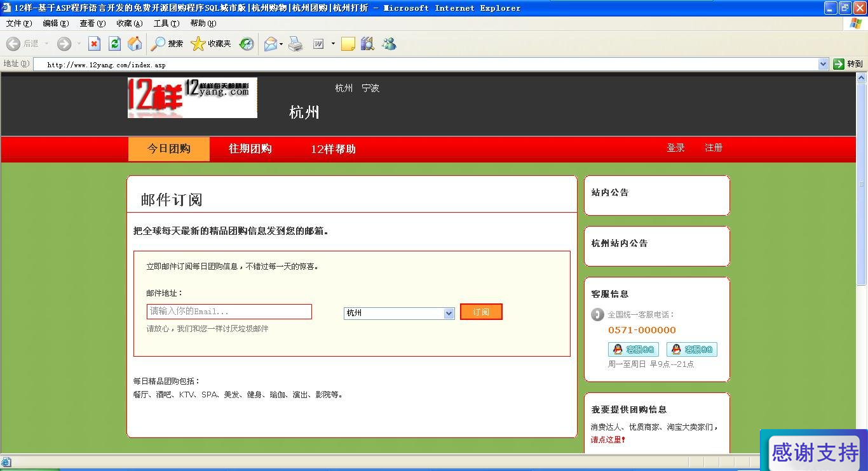
Task: Focus the Email address input field
Action: [x=229, y=312]
